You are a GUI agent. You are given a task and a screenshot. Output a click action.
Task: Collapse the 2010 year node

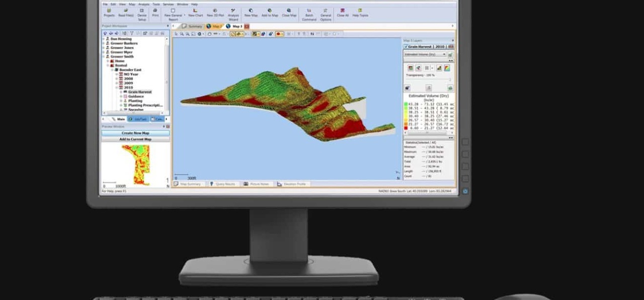tap(116, 87)
